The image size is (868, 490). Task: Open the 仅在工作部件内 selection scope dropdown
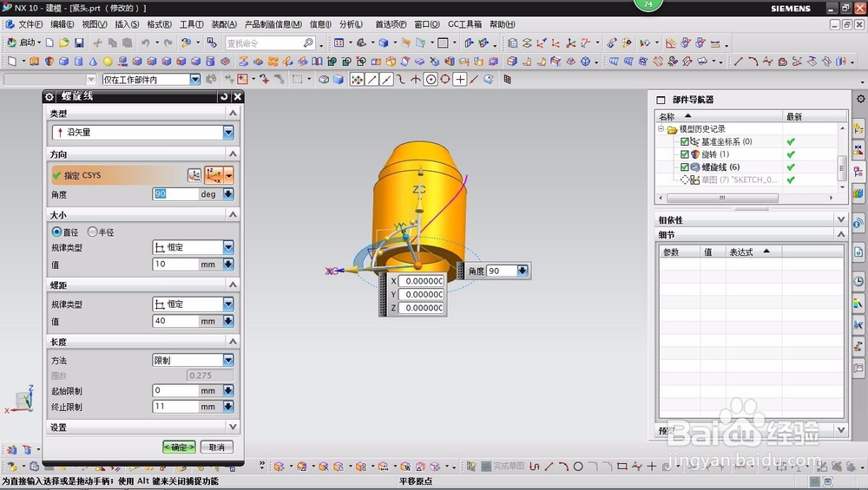[194, 80]
